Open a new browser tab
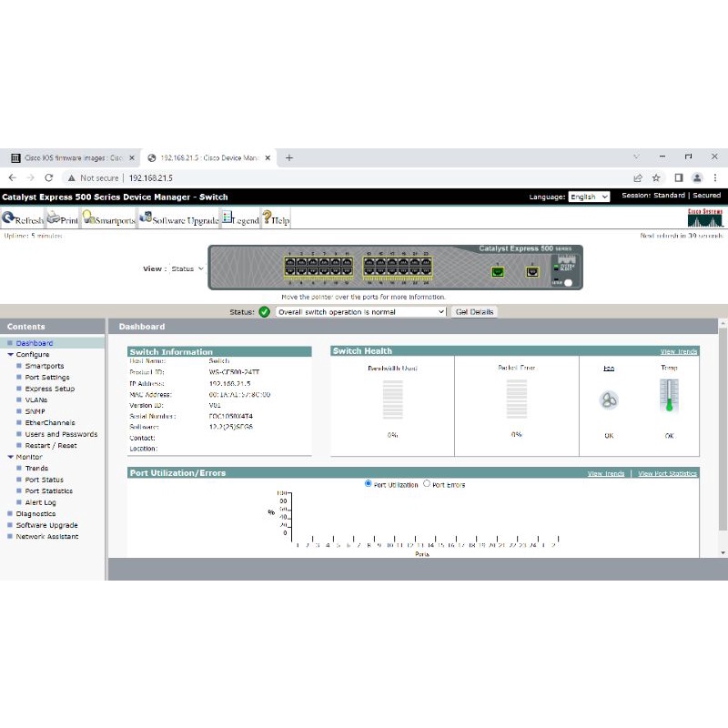The height and width of the screenshot is (728, 728). click(x=289, y=157)
